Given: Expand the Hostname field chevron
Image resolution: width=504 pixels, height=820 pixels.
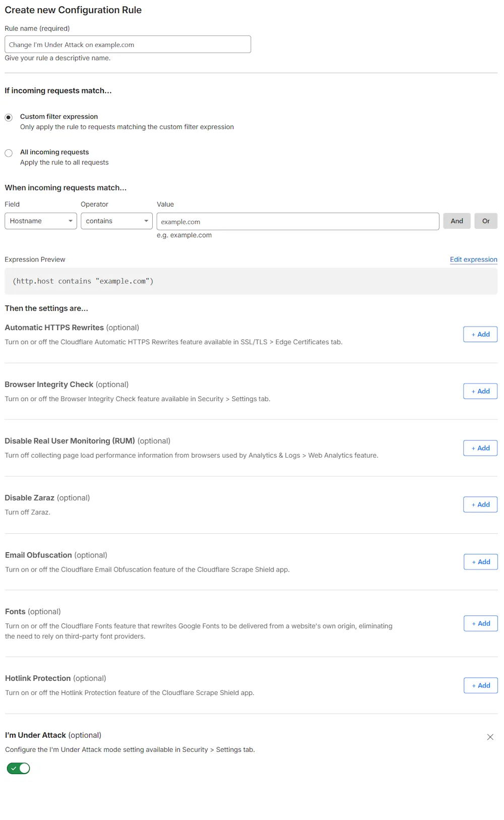Looking at the screenshot, I should tap(71, 221).
